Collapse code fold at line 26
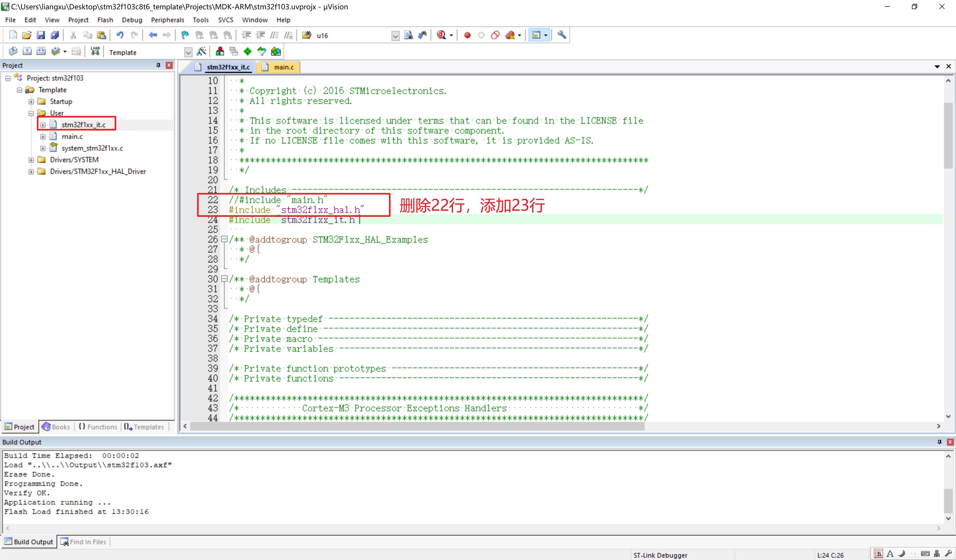956x560 pixels. point(224,239)
